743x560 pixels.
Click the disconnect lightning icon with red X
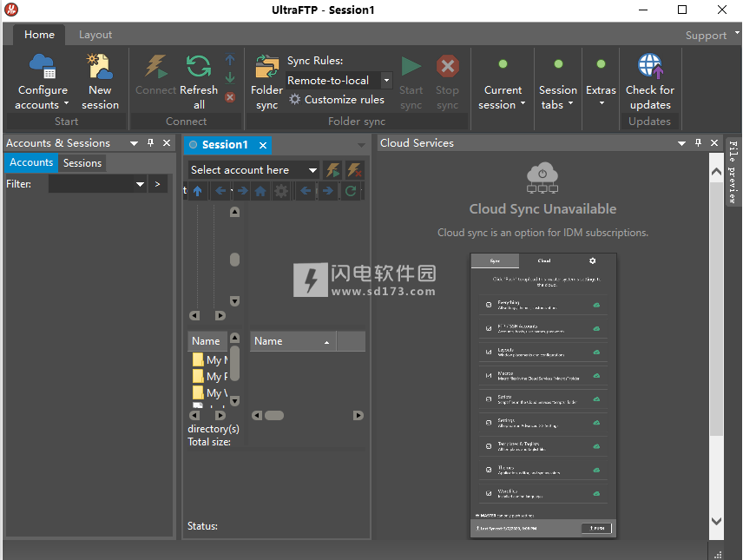(x=355, y=170)
